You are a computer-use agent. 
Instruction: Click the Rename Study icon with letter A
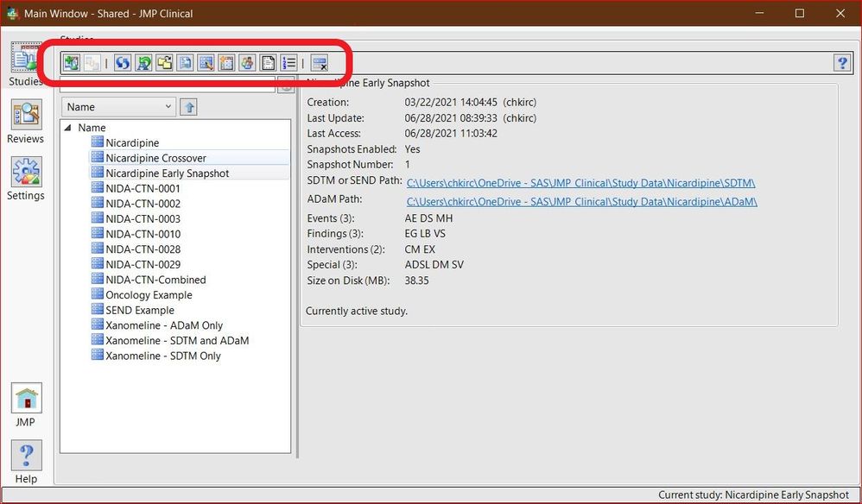coord(143,63)
